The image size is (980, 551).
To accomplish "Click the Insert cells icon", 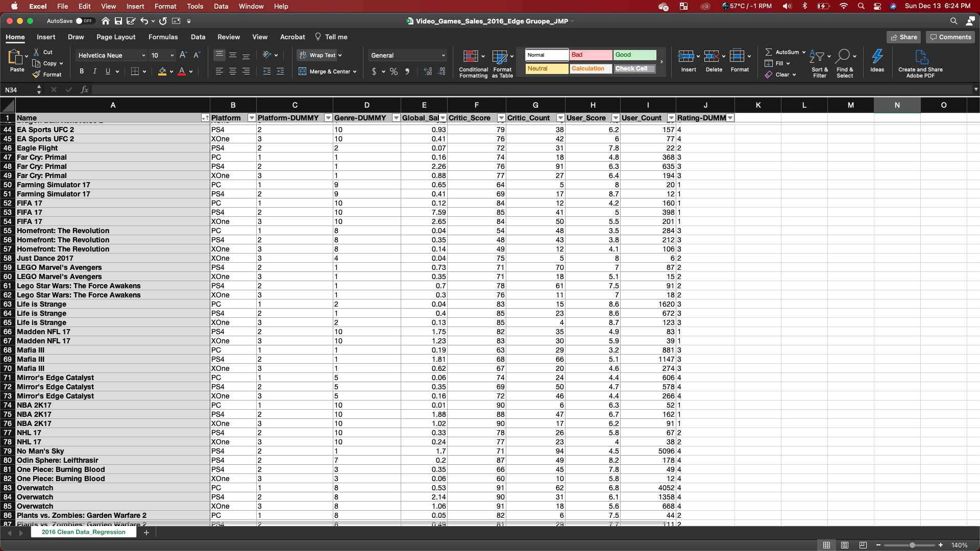I will (685, 57).
